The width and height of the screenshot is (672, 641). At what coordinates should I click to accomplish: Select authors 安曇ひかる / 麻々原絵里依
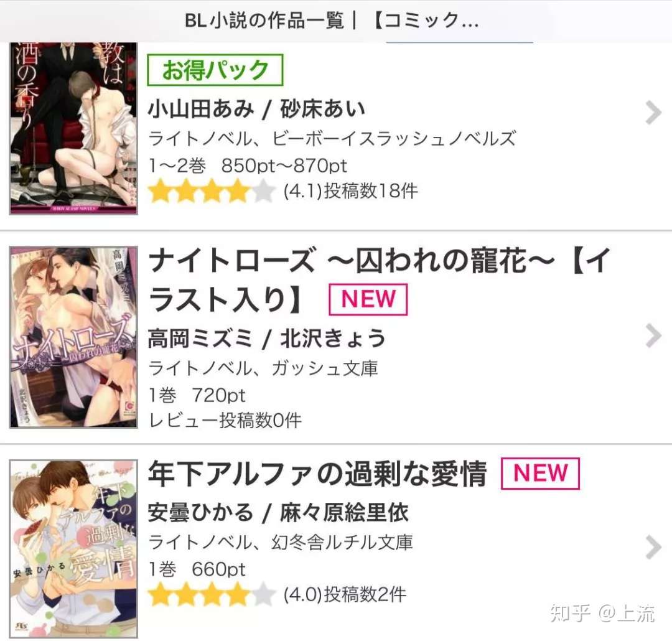278,512
